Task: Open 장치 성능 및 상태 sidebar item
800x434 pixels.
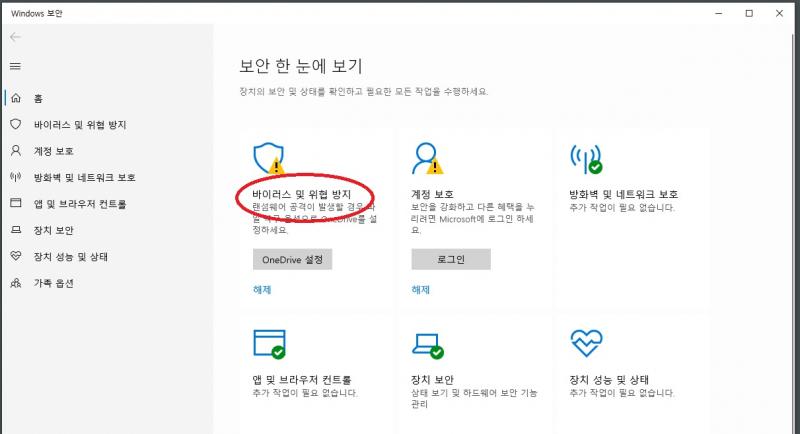Action: click(70, 257)
